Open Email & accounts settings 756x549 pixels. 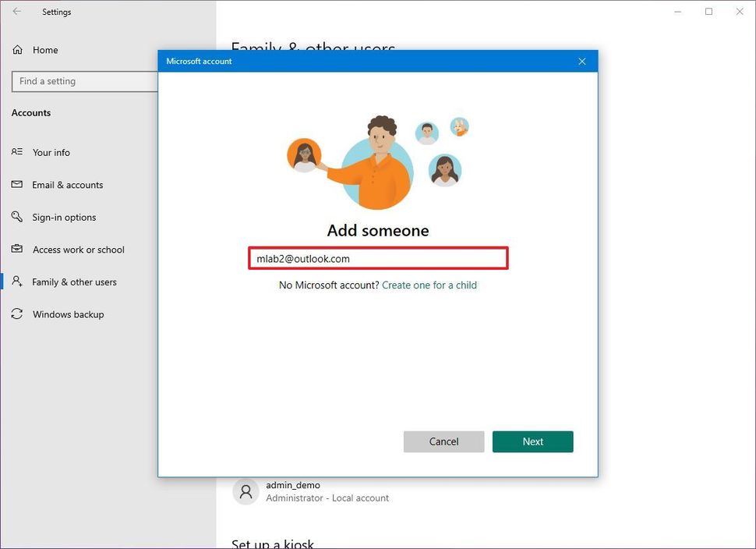click(x=68, y=185)
